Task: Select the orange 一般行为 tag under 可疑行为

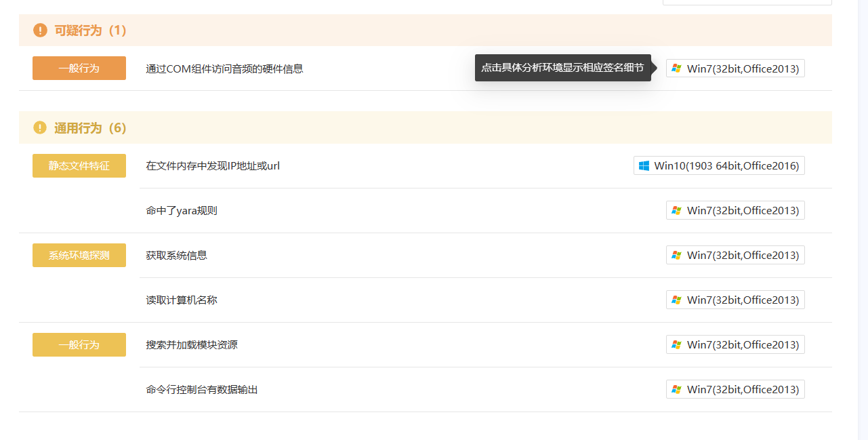Action: (79, 68)
